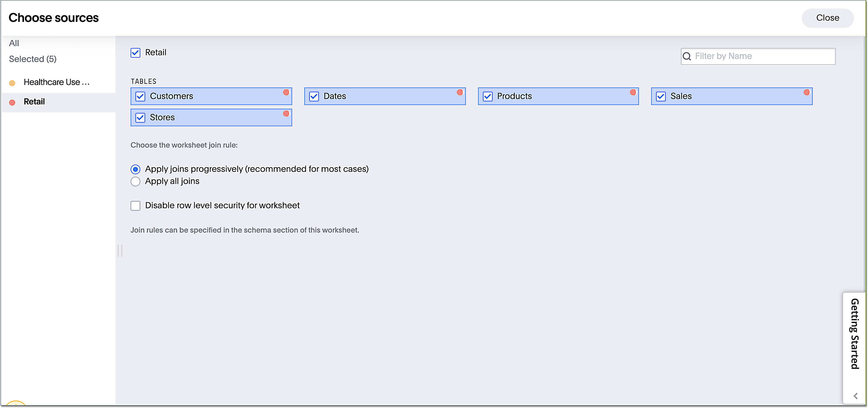Click the 'Filter by Name' input field
Image resolution: width=868 pixels, height=408 pixels.
tap(758, 56)
